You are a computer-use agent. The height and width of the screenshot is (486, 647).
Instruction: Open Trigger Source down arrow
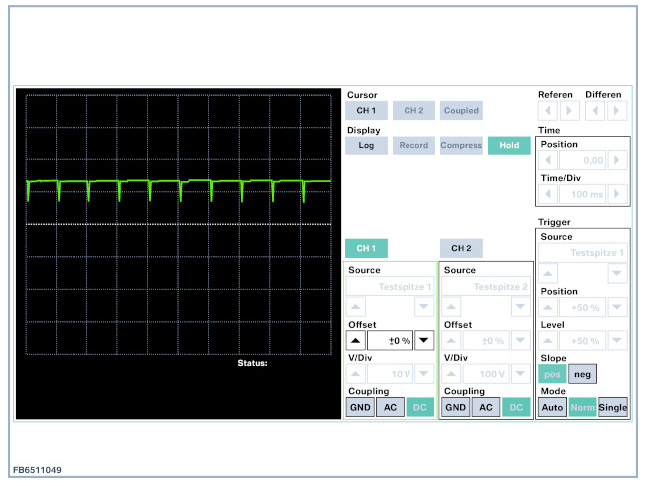pyautogui.click(x=618, y=273)
